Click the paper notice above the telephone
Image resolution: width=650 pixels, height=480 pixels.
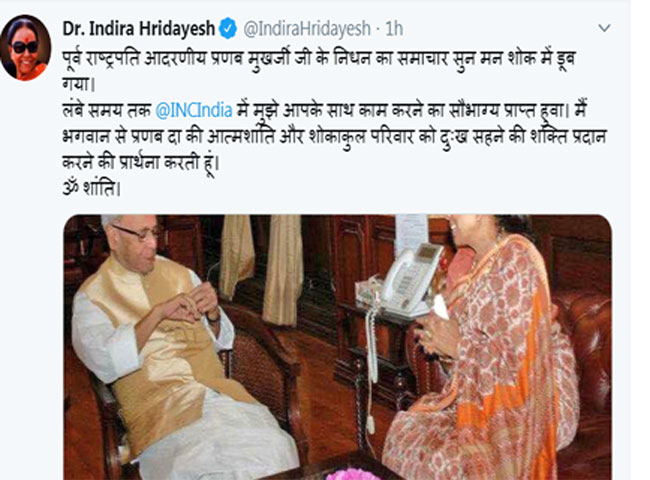[x=411, y=233]
